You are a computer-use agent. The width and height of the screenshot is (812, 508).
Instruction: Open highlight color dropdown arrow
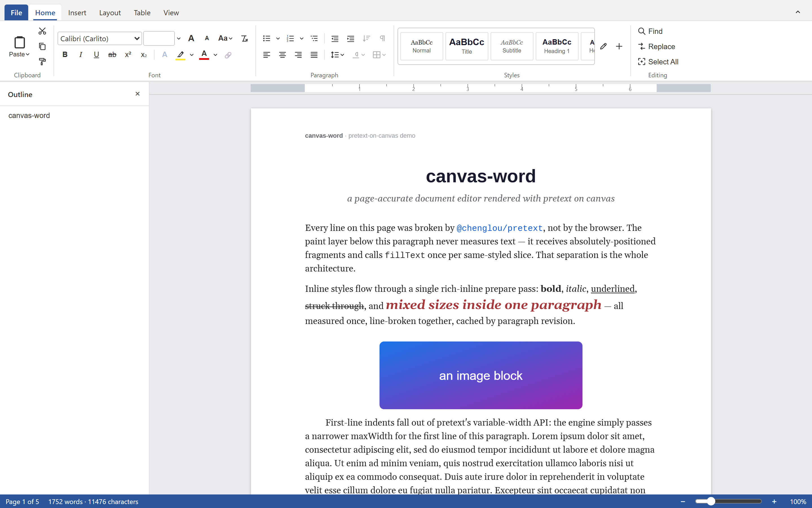192,55
